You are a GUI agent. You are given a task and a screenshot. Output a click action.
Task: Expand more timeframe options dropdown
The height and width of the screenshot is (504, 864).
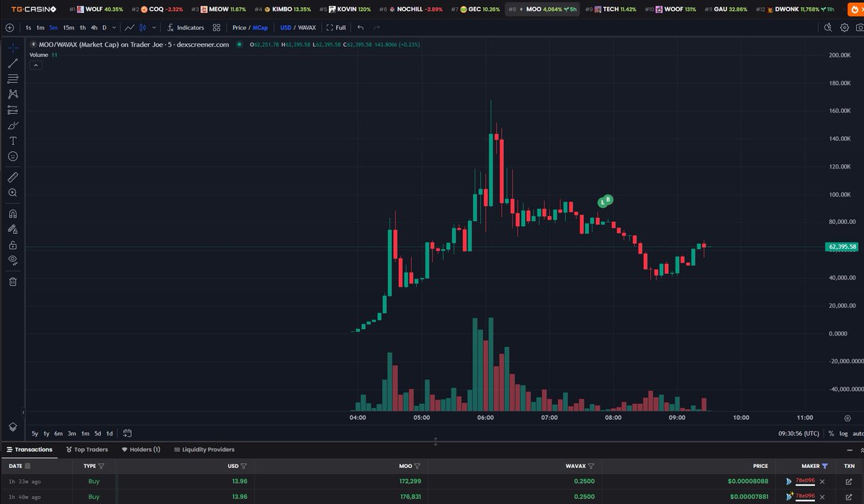[x=115, y=27]
